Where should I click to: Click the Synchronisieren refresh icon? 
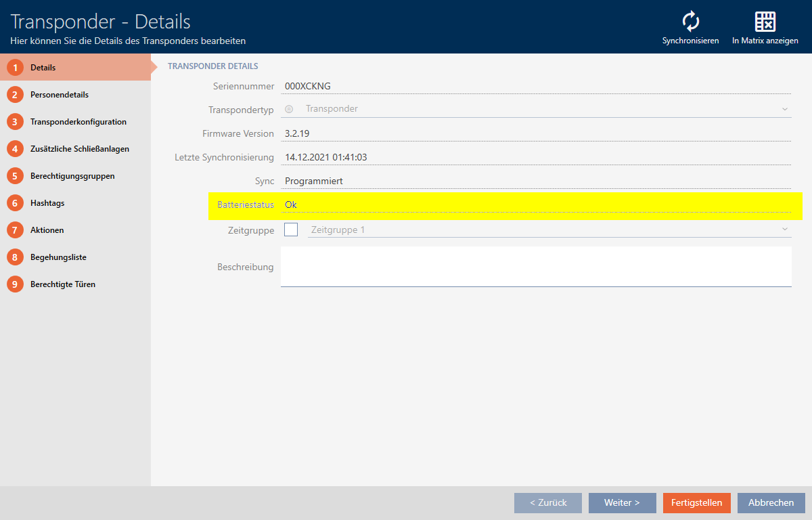coord(690,22)
